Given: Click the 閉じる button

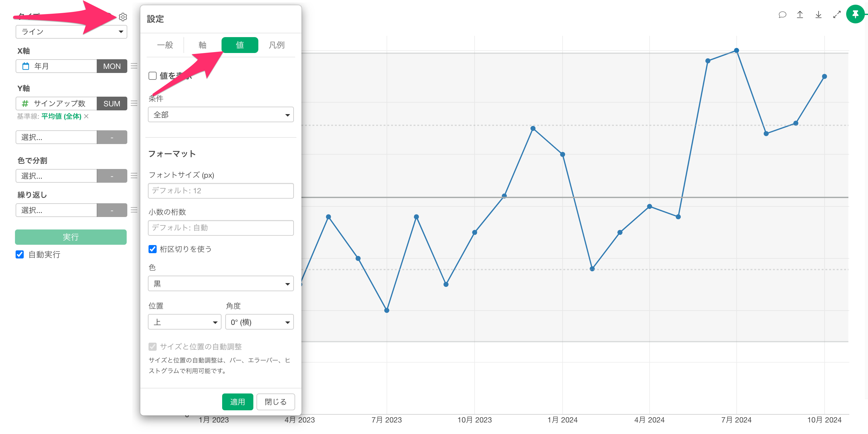Looking at the screenshot, I should 275,402.
